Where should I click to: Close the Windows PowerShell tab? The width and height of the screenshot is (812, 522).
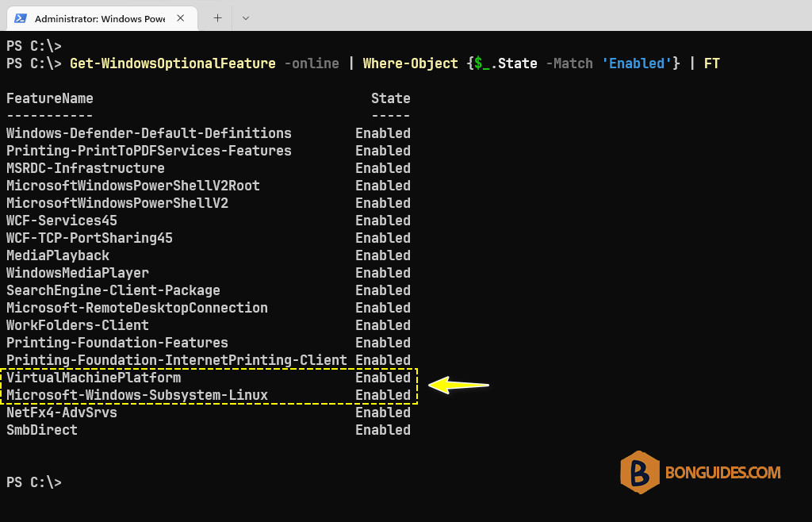pos(180,18)
